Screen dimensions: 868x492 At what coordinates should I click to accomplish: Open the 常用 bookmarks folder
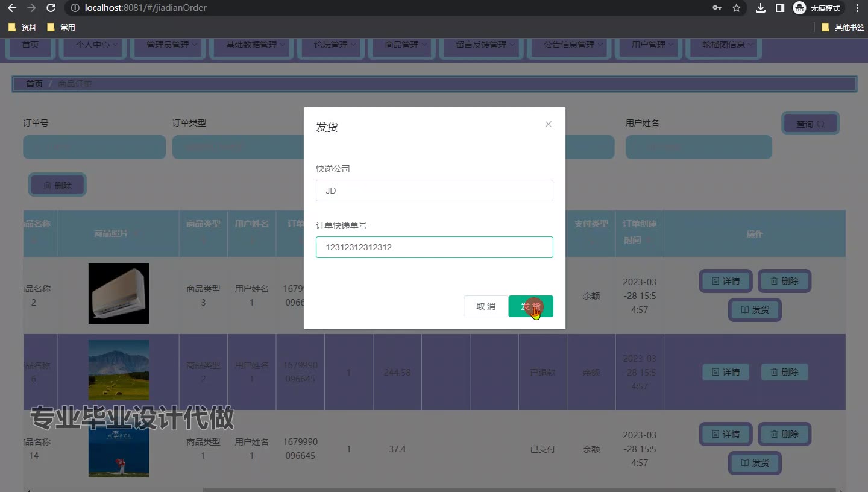61,27
